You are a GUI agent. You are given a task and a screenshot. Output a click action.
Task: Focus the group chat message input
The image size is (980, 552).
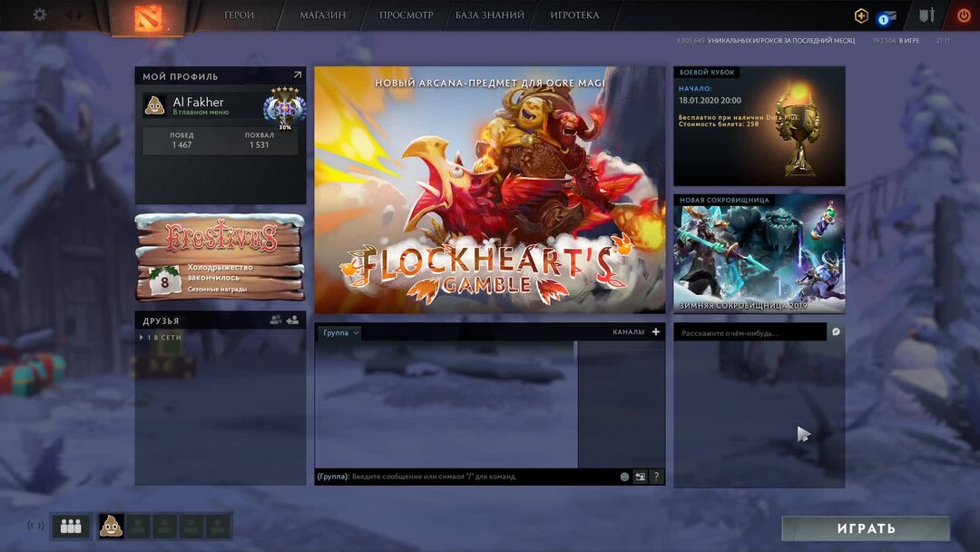coord(465,477)
